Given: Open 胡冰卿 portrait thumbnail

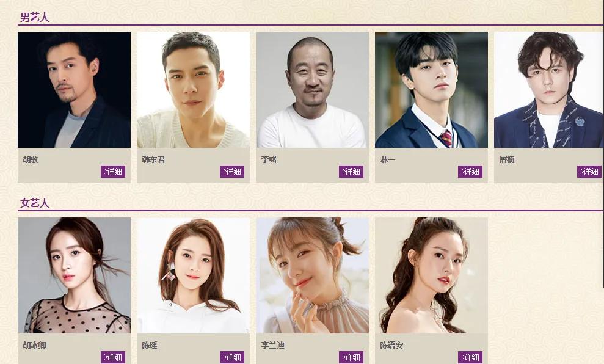Looking at the screenshot, I should tap(74, 275).
